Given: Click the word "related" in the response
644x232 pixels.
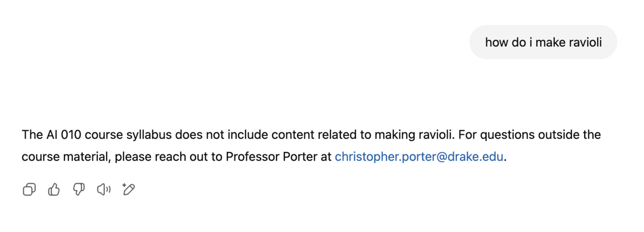Looking at the screenshot, I should point(315,135).
